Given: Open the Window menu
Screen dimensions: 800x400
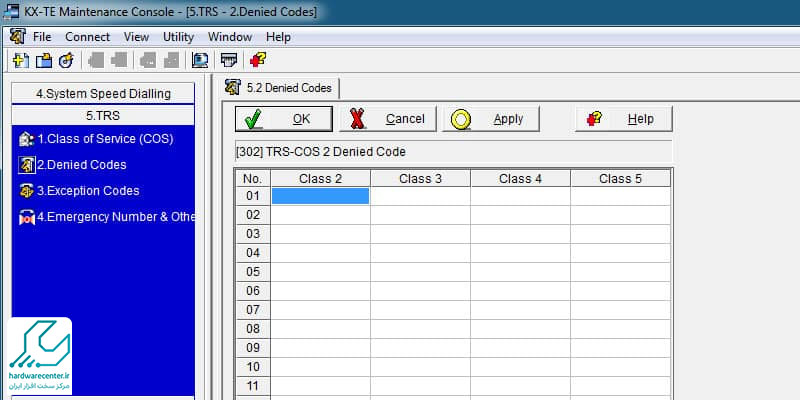Looking at the screenshot, I should 230,37.
